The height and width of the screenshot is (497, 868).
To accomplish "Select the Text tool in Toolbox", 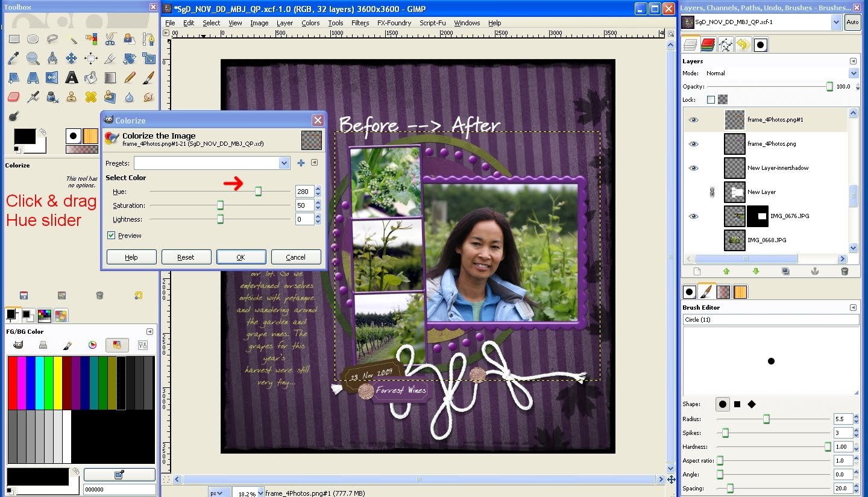I will coord(72,77).
